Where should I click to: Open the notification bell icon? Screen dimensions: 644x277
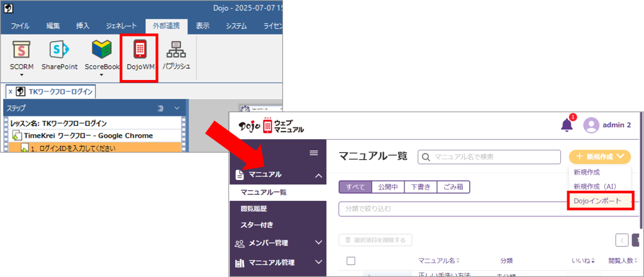pos(568,124)
